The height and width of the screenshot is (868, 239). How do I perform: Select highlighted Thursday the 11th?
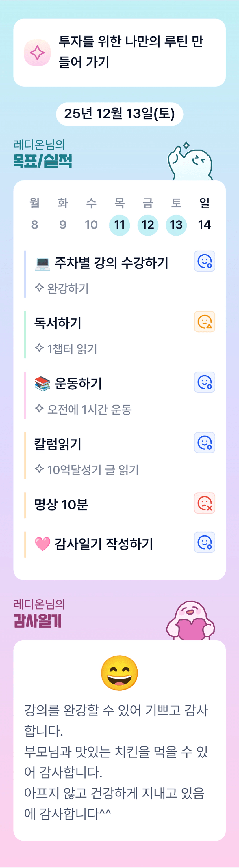click(x=120, y=225)
